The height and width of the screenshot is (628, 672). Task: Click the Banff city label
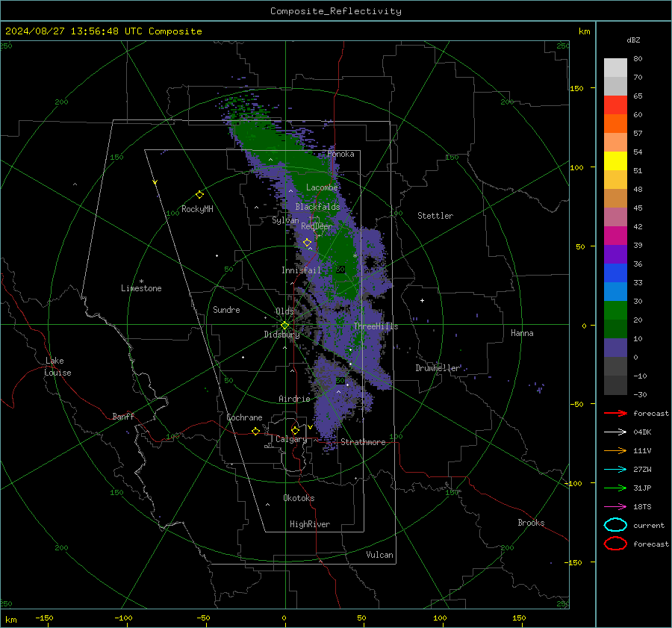click(123, 416)
